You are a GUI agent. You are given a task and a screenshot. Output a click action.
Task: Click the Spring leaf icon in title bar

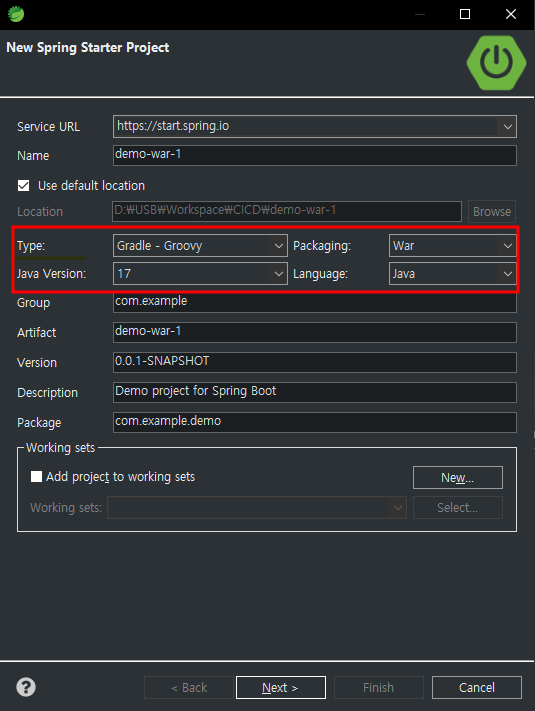[16, 14]
